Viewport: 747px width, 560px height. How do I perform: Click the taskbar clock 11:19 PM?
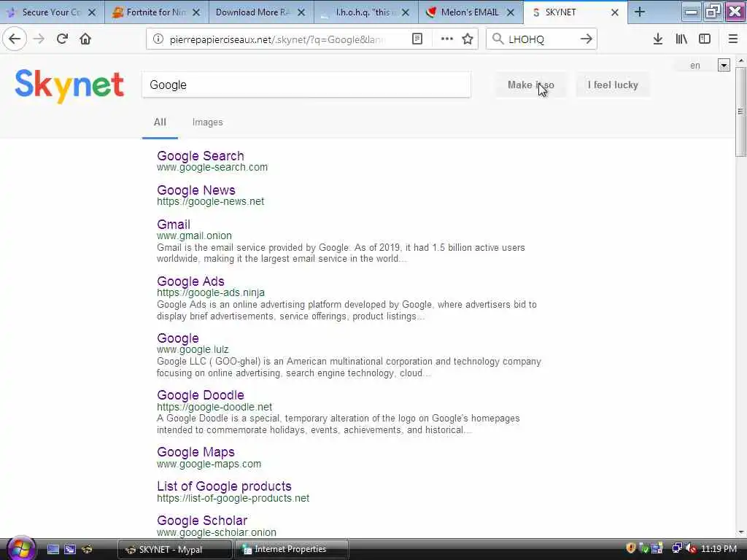[719, 549]
